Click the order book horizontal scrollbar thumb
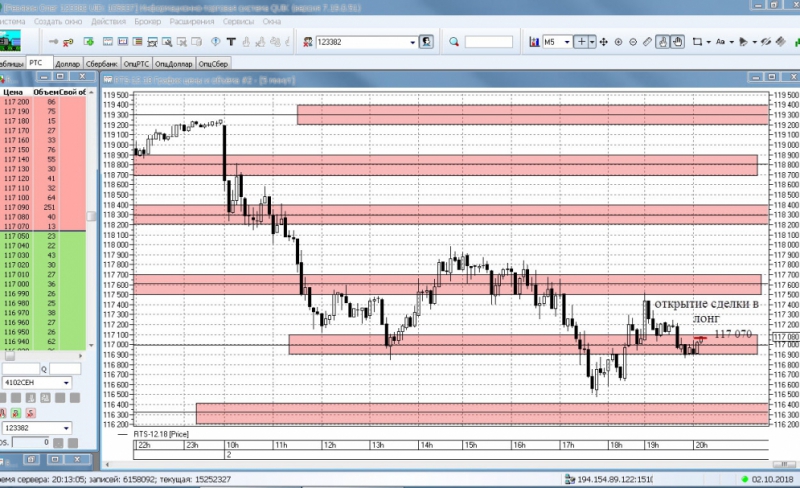The width and height of the screenshot is (800, 488). tap(10, 356)
